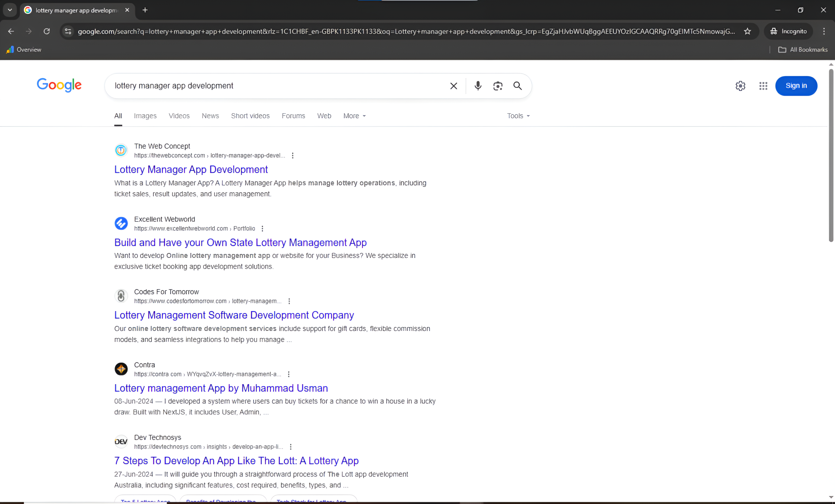Open a new tab with plus button
The width and height of the screenshot is (835, 504).
[145, 10]
